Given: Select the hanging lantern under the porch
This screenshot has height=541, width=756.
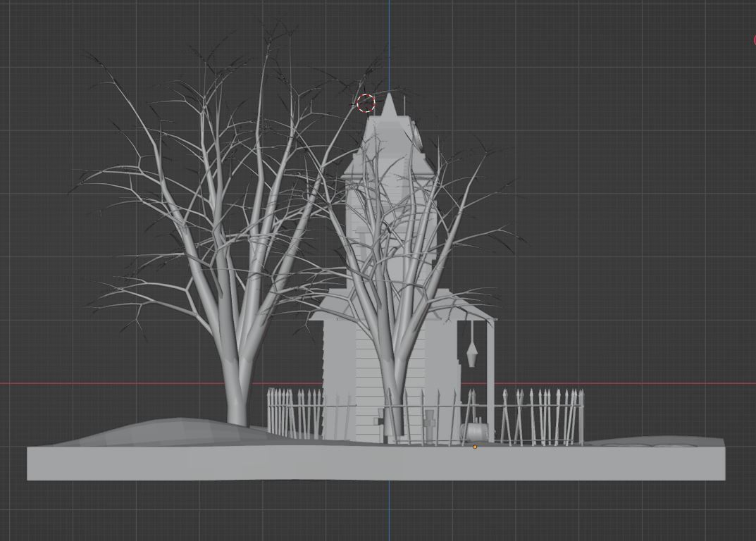Looking at the screenshot, I should (471, 354).
